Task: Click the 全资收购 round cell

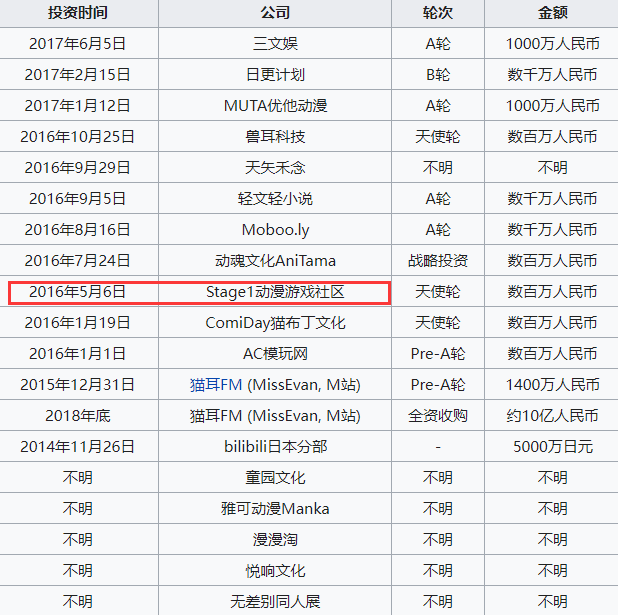Action: tap(438, 416)
